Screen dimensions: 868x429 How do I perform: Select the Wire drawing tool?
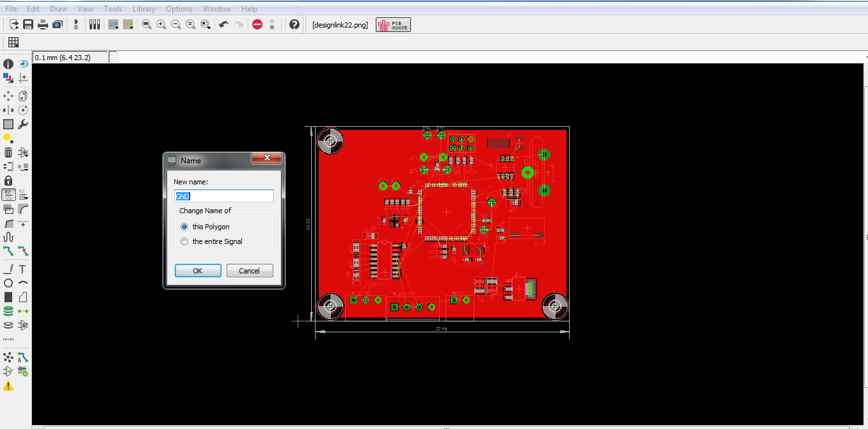pyautogui.click(x=8, y=269)
